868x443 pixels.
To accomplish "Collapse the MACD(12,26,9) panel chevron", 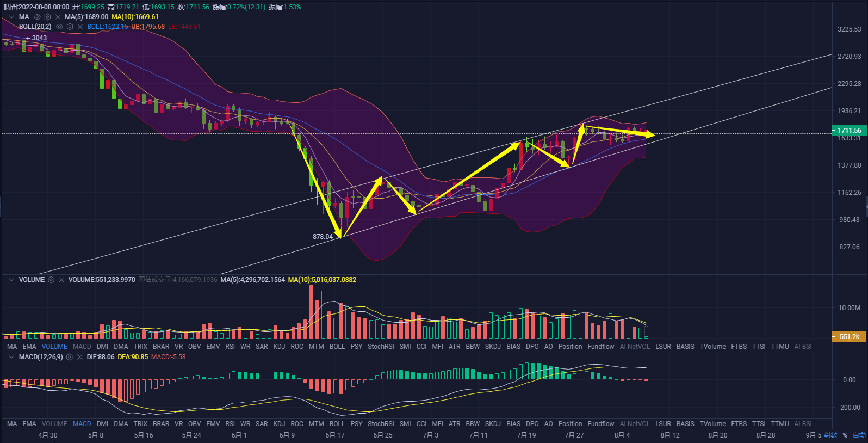I will [11, 357].
